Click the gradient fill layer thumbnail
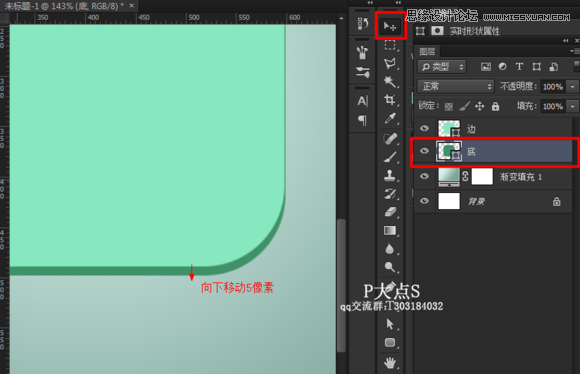Image resolution: width=580 pixels, height=374 pixels. click(x=449, y=176)
